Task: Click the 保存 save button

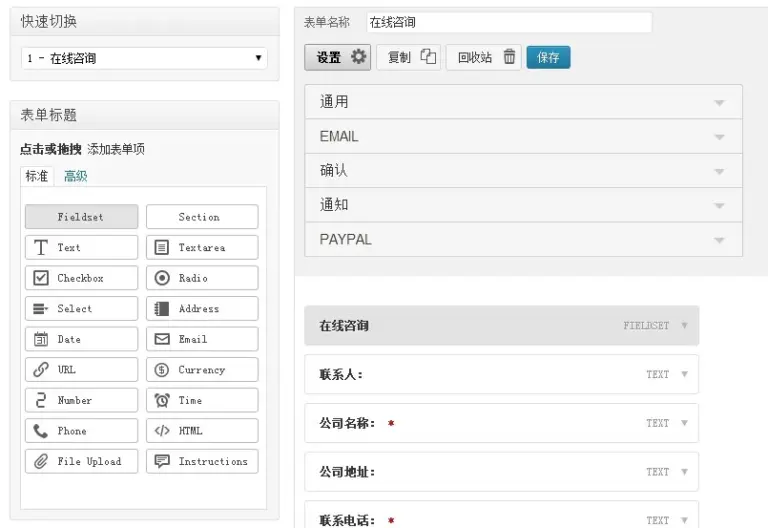Action: (x=548, y=57)
